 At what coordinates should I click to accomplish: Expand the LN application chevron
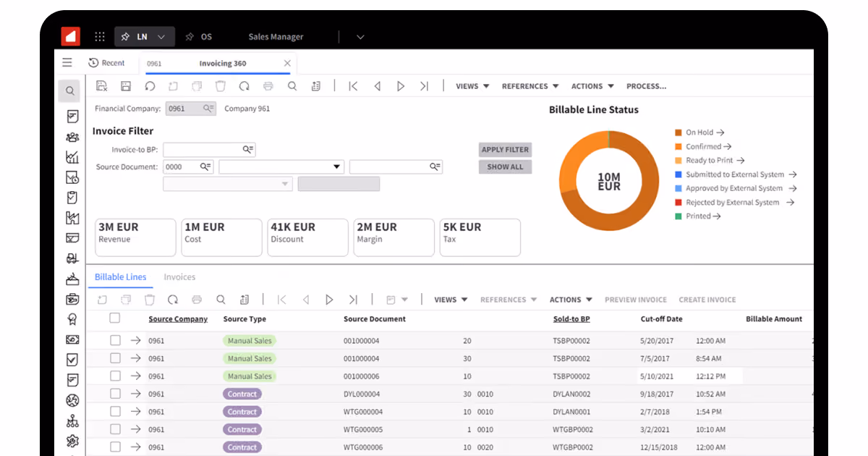tap(162, 36)
